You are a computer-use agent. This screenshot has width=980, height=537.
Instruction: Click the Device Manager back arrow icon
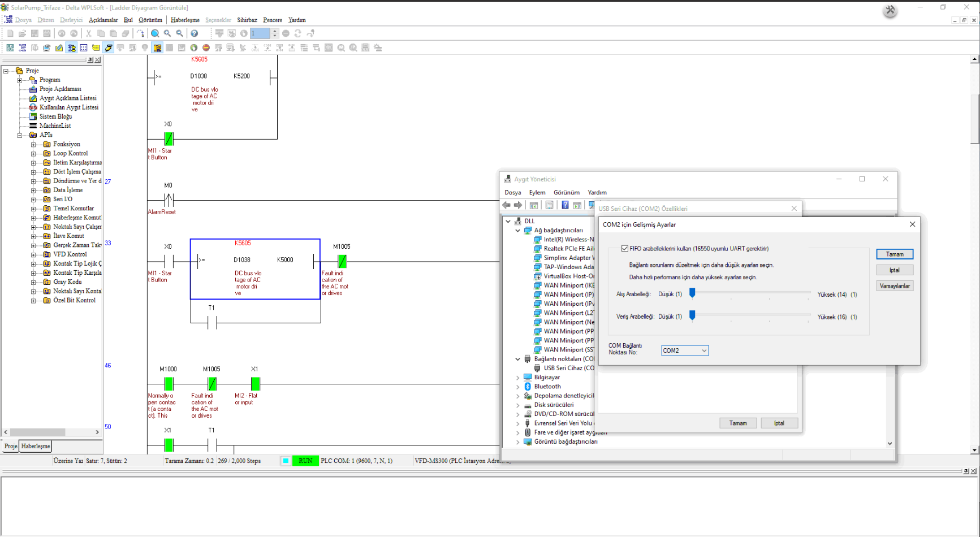click(x=507, y=205)
